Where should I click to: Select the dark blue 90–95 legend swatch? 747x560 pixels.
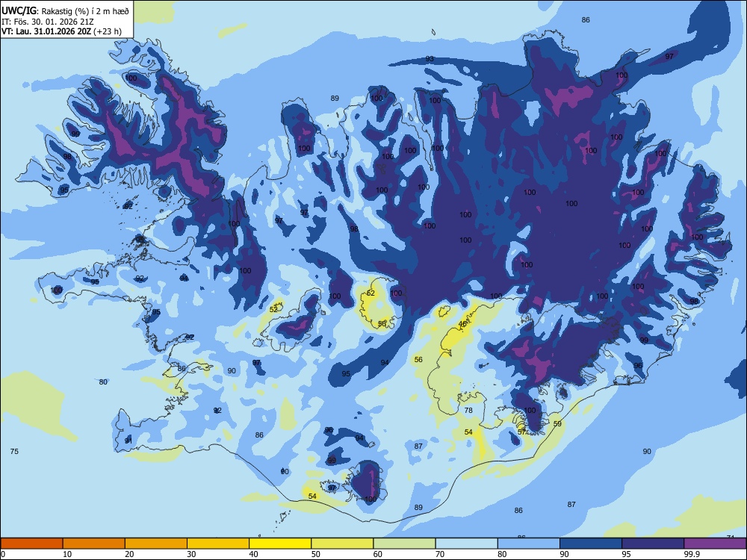(x=591, y=544)
